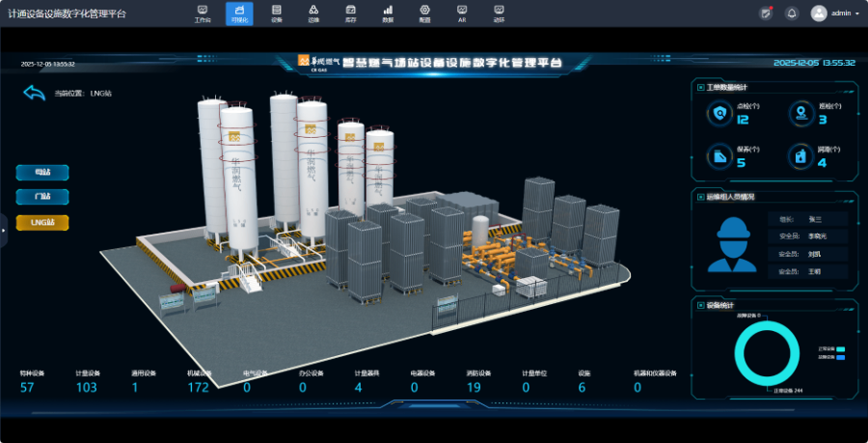The height and width of the screenshot is (443, 868).
Task: Expand the admin account dropdown
Action: [856, 14]
